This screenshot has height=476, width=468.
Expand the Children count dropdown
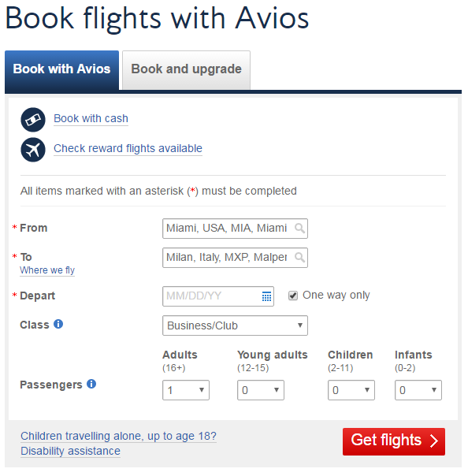351,390
